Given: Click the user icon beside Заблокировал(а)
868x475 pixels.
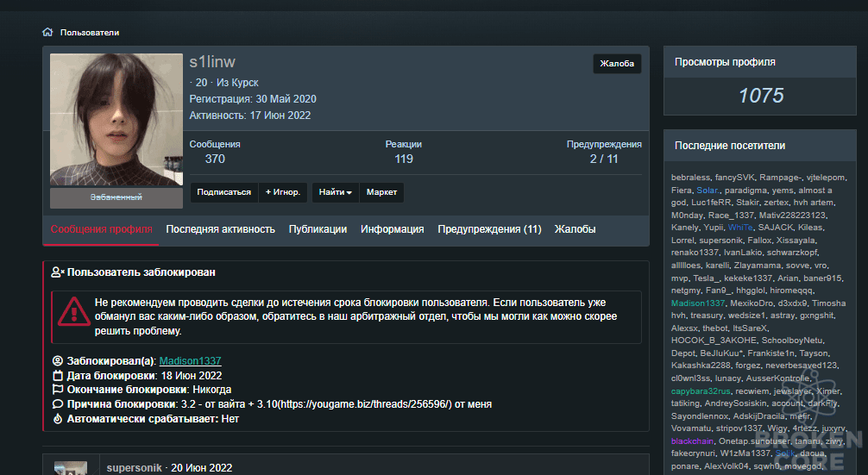Looking at the screenshot, I should pos(58,361).
